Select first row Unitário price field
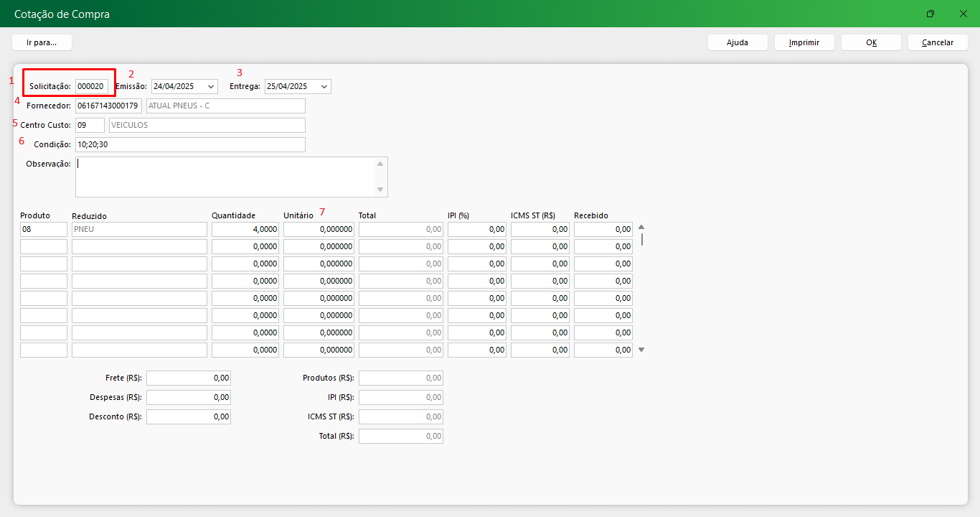The width and height of the screenshot is (980, 517). pos(319,229)
